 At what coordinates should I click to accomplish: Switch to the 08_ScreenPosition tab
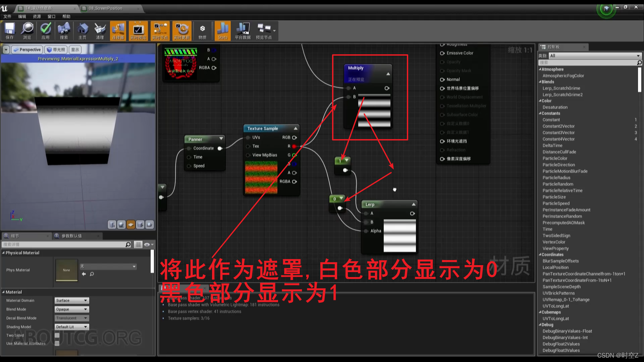pyautogui.click(x=105, y=8)
